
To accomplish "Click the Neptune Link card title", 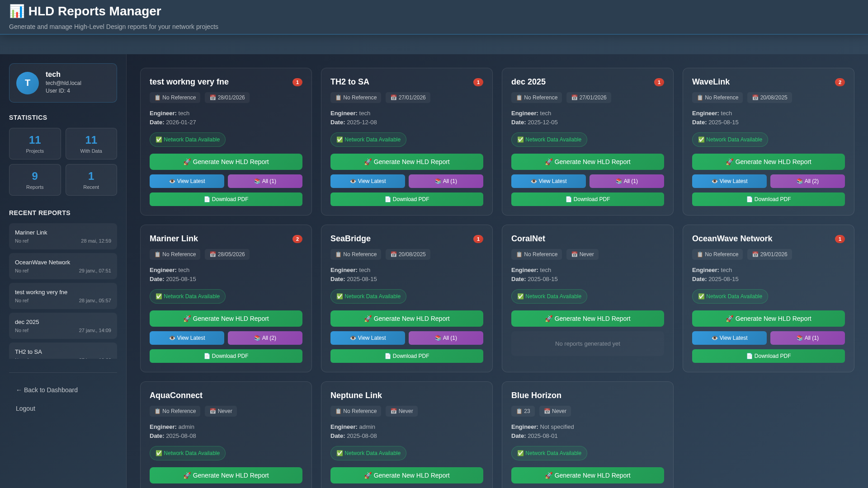I will coord(356,395).
